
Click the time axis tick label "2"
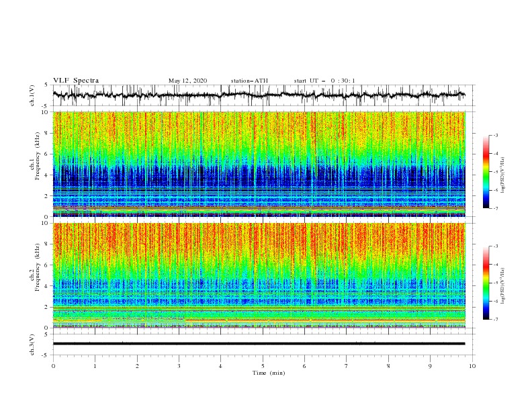pyautogui.click(x=137, y=366)
